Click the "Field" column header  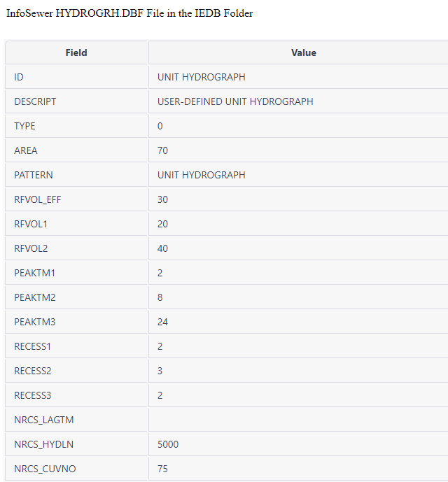click(76, 52)
